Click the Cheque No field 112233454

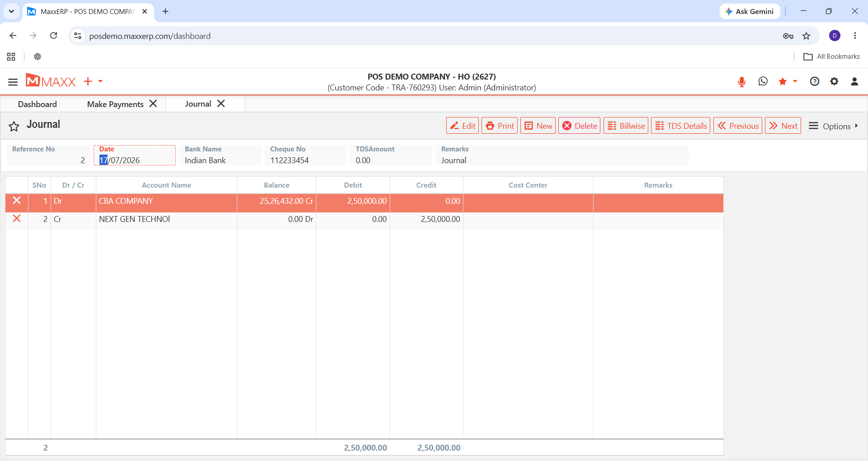pyautogui.click(x=306, y=155)
